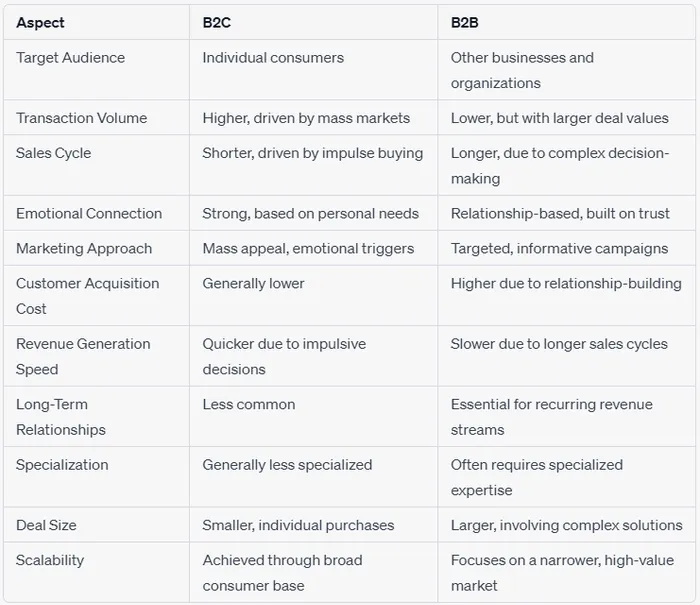The image size is (700, 605).
Task: Select the "Marketing Approach" row label
Action: coord(84,248)
